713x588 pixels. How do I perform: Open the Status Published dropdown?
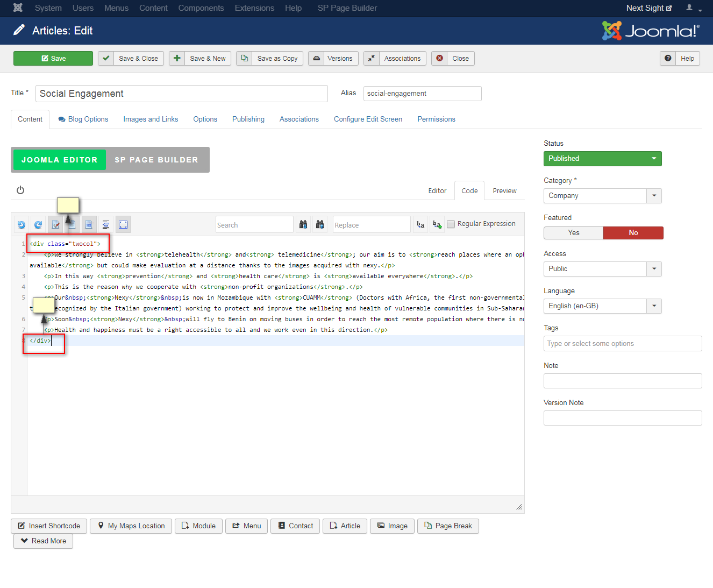coord(603,159)
